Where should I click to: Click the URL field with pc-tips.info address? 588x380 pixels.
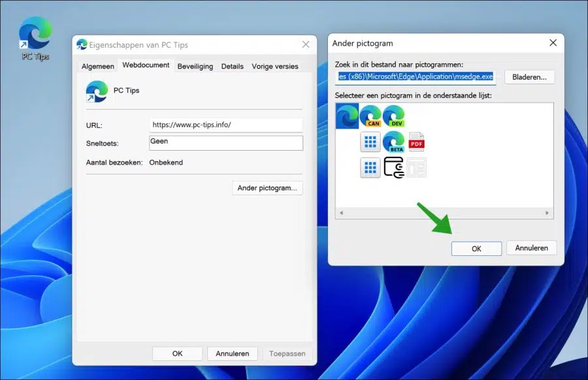226,125
